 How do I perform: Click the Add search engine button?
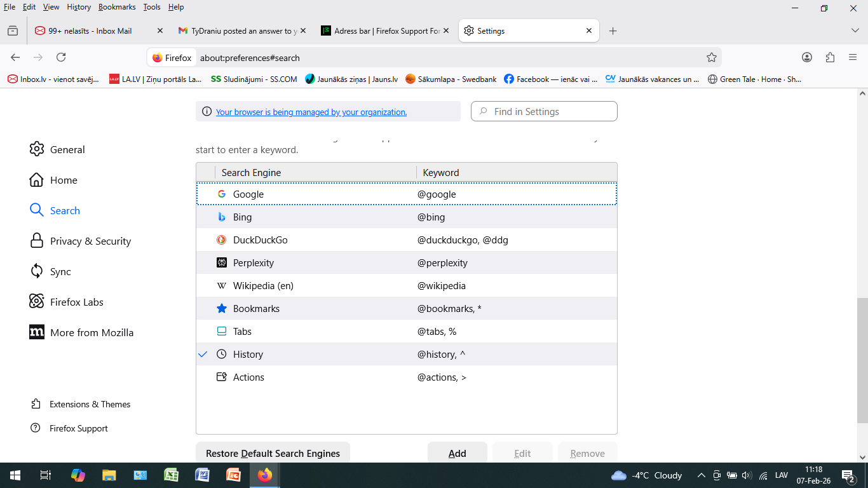(x=457, y=453)
